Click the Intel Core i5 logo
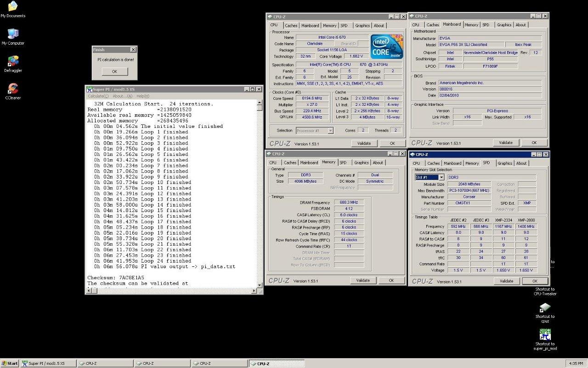Image resolution: width=588 pixels, height=368 pixels. click(x=387, y=46)
